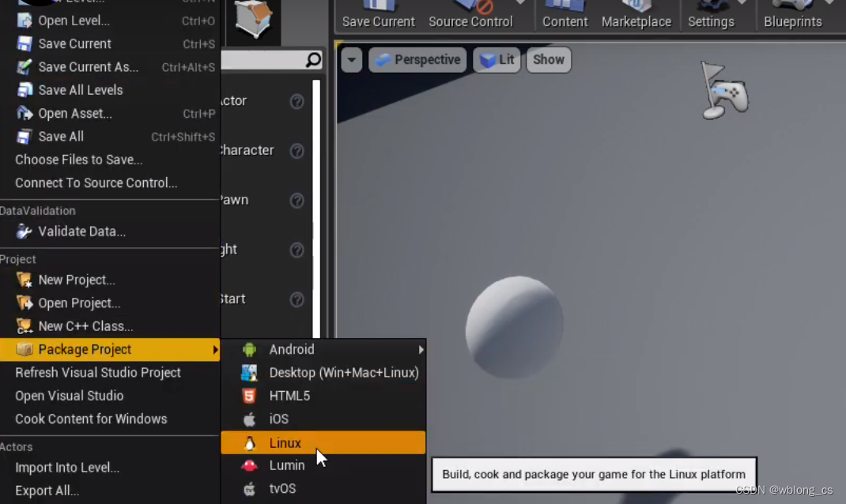The image size is (846, 504).
Task: Open the Blueprints toolbar dropdown arrow
Action: (830, 2)
